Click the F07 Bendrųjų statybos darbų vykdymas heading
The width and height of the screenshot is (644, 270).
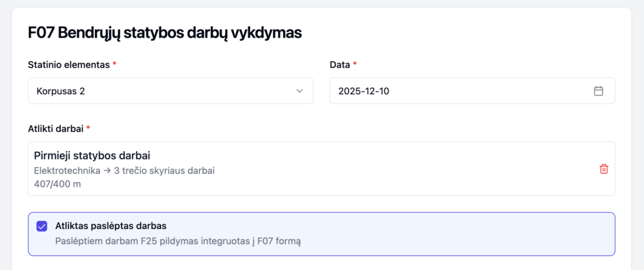point(165,33)
